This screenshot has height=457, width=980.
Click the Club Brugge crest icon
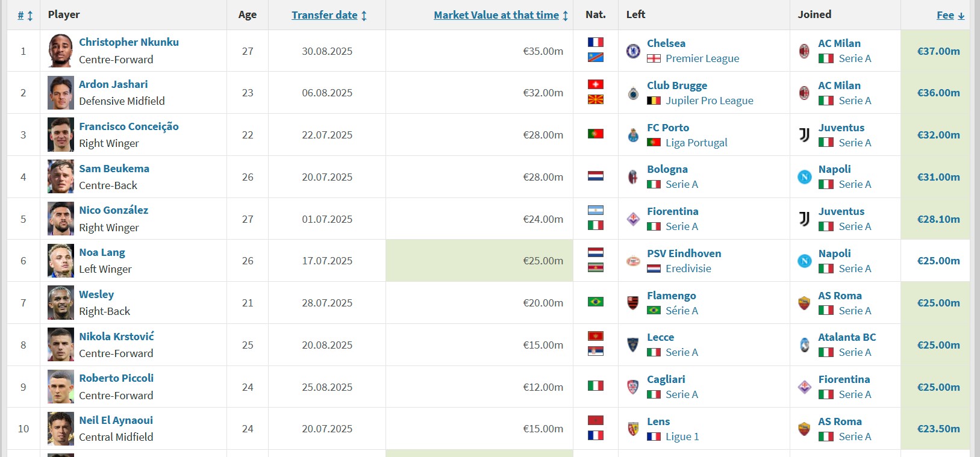click(633, 93)
